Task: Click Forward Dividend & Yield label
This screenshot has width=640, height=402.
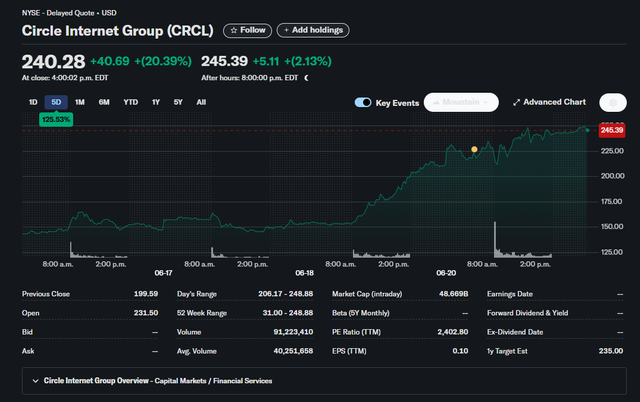Action: tap(527, 313)
